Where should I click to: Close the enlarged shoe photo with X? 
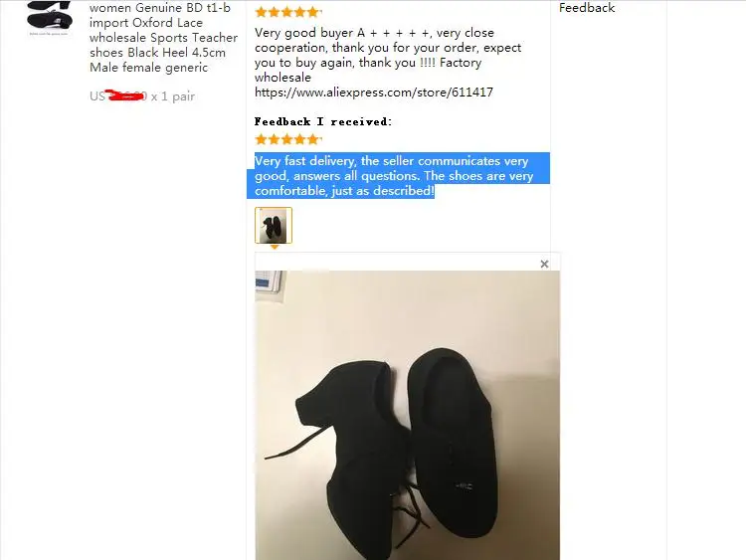tap(544, 264)
